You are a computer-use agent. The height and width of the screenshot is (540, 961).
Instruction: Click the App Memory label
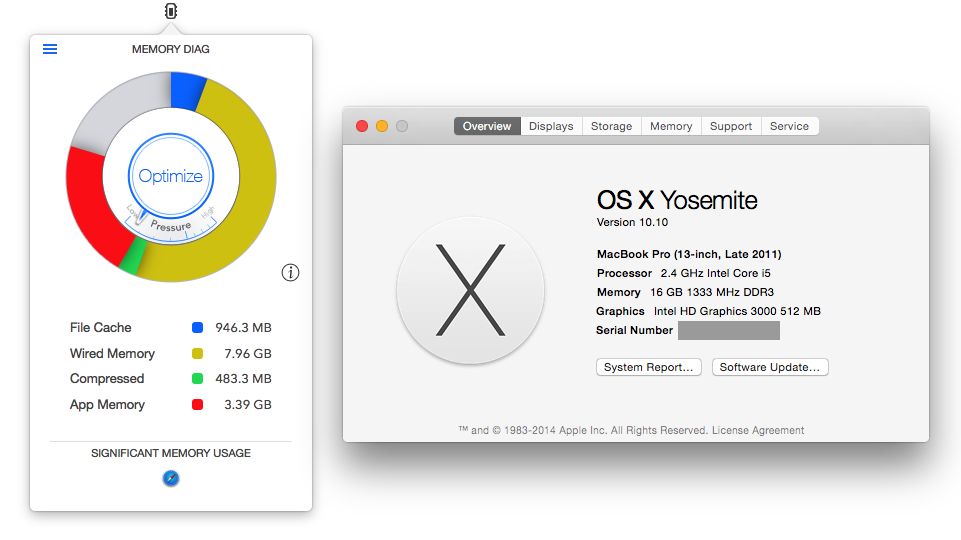pyautogui.click(x=107, y=405)
